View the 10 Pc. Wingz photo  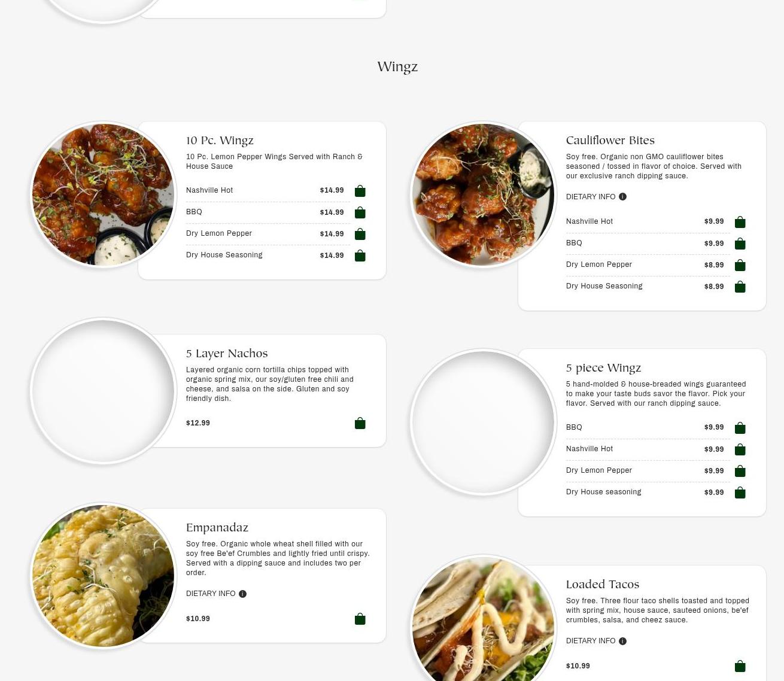(103, 194)
